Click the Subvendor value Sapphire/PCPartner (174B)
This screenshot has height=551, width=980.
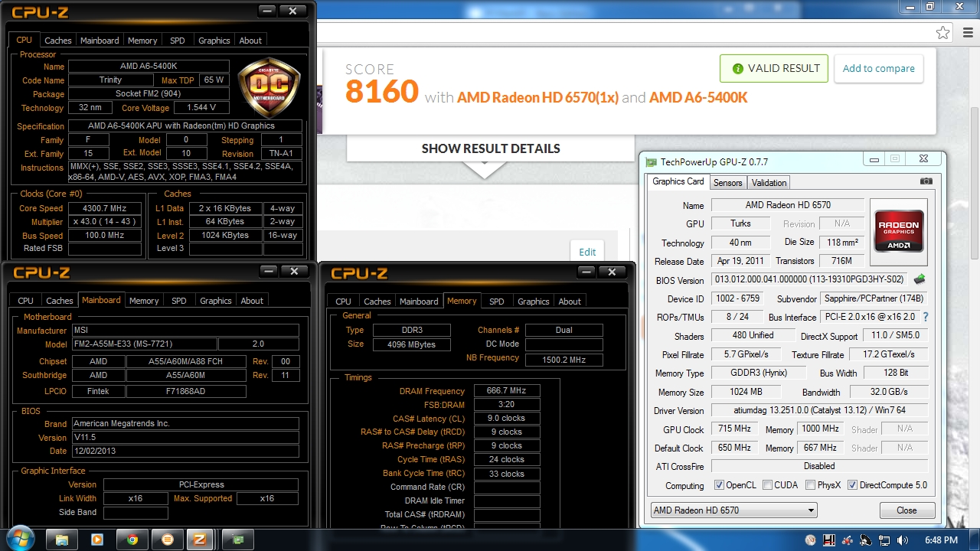point(874,298)
